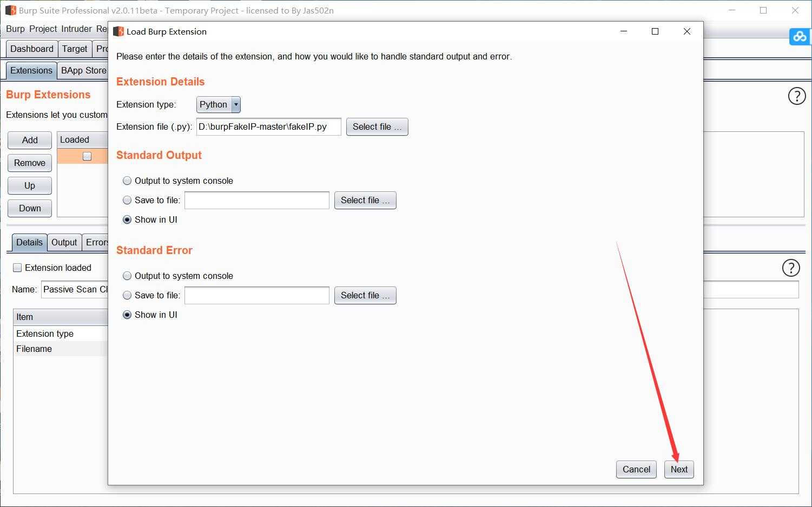Open the Extension type Python dropdown
This screenshot has height=507, width=812.
coord(219,104)
